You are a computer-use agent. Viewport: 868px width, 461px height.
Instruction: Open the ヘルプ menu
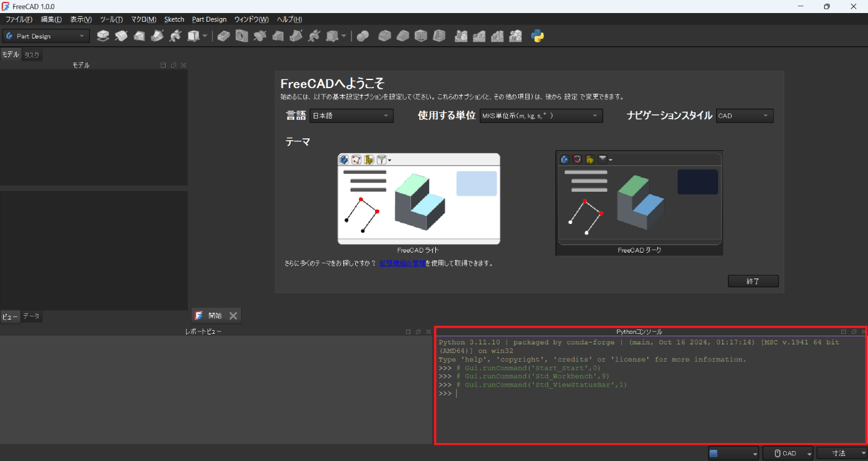[x=289, y=19]
